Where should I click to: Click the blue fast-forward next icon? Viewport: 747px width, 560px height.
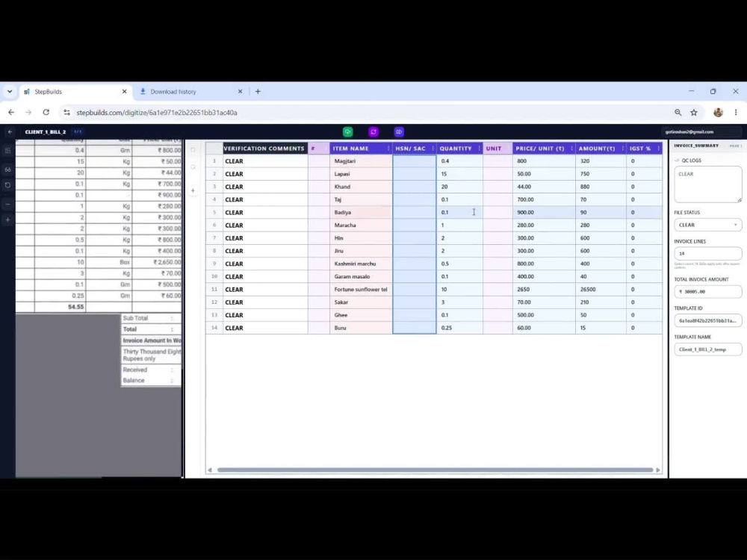[x=399, y=132]
